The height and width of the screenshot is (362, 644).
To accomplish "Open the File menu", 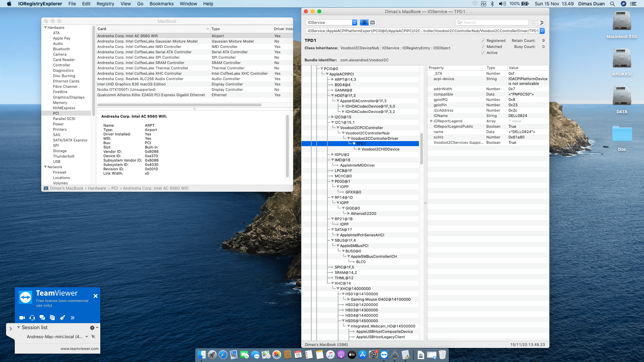I will point(72,4).
